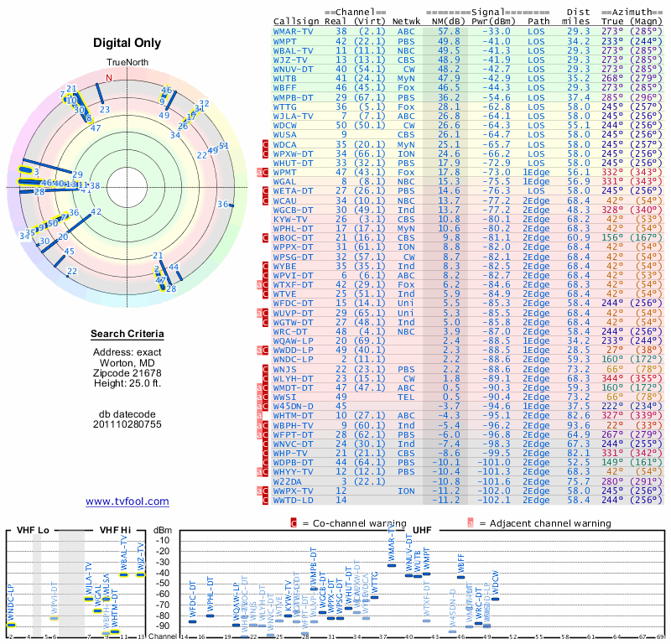Click the red N north marker on radar
The width and height of the screenshot is (671, 644).
click(x=109, y=78)
